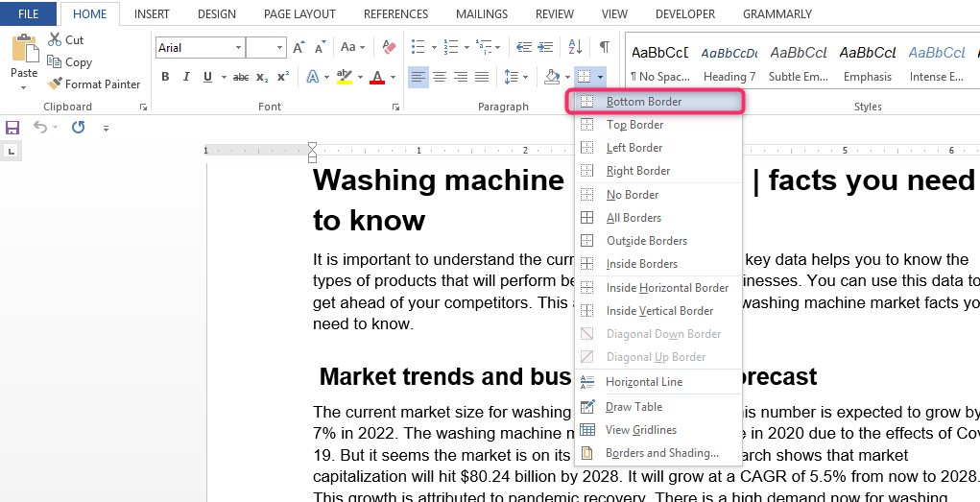Save the document from Quick Access
Image resolution: width=980 pixels, height=502 pixels.
coord(12,129)
